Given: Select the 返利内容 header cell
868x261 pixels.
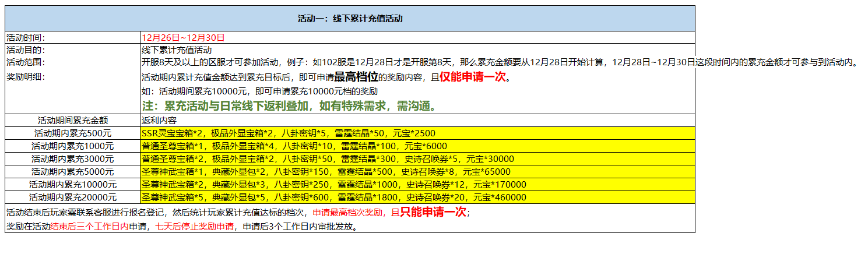Looking at the screenshot, I should 159,120.
